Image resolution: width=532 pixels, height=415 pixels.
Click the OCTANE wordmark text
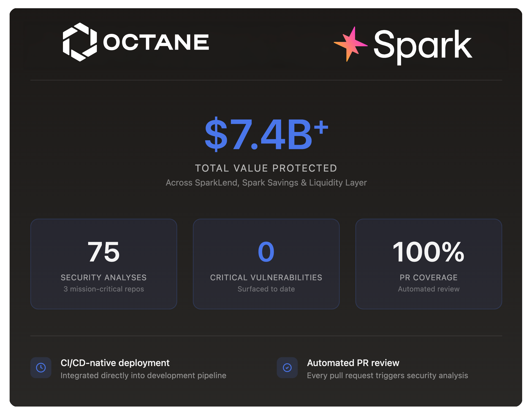pyautogui.click(x=156, y=42)
